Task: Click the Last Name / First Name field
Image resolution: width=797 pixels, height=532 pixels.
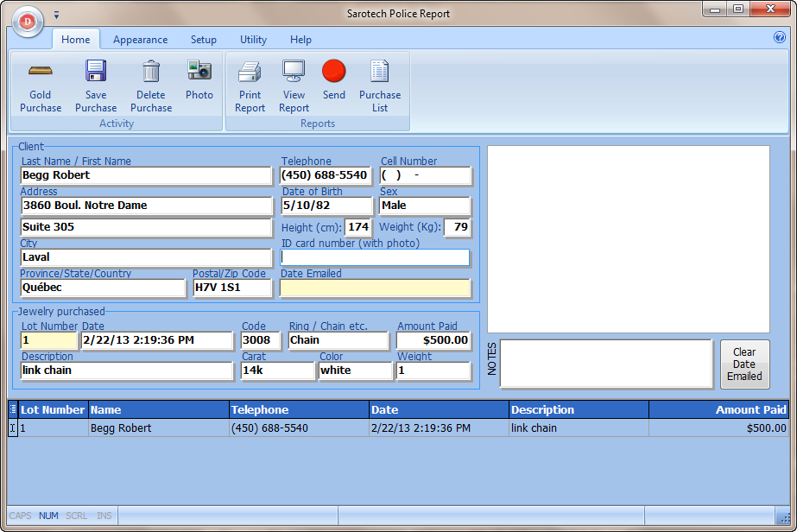Action: pyautogui.click(x=147, y=175)
